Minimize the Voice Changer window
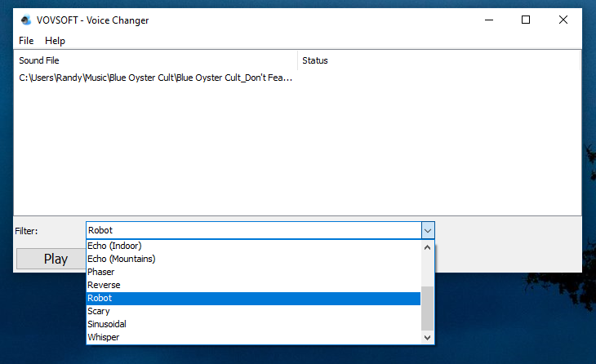Viewport: 596px width, 364px height. [x=489, y=20]
